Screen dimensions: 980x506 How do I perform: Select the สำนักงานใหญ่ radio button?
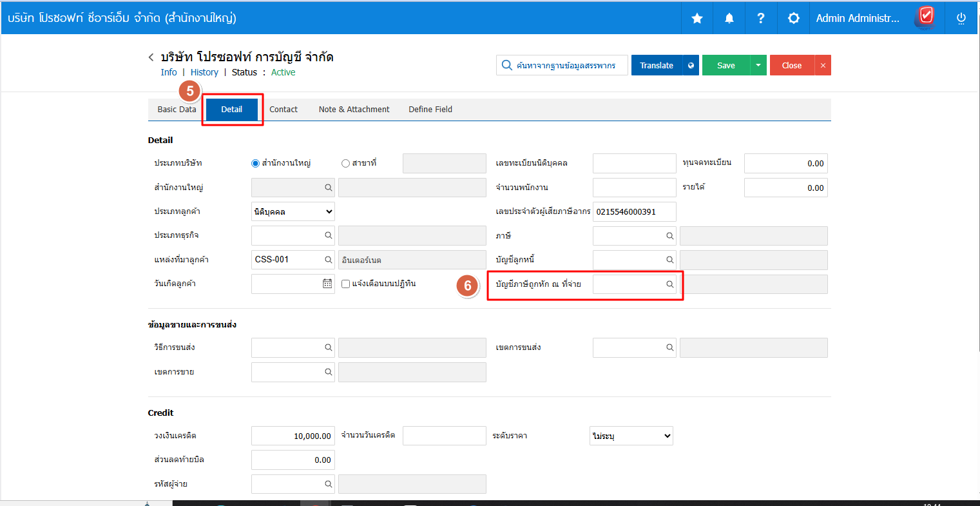click(255, 164)
